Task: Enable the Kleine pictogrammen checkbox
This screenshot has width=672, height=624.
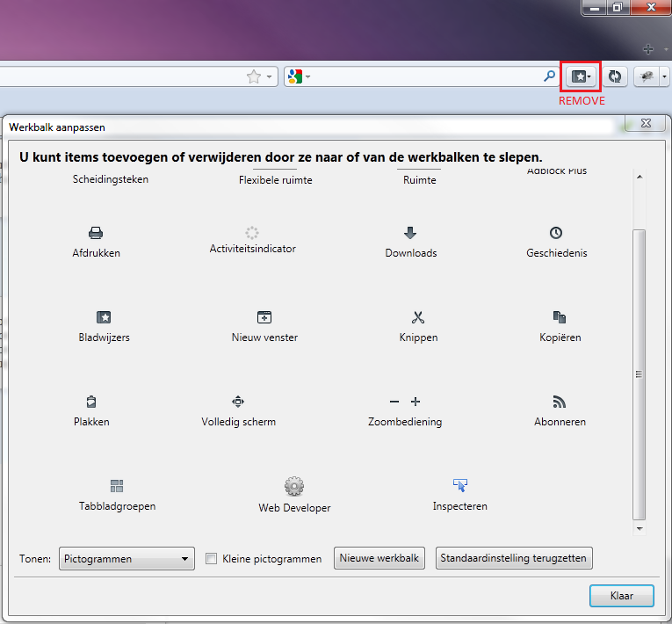Action: click(211, 558)
